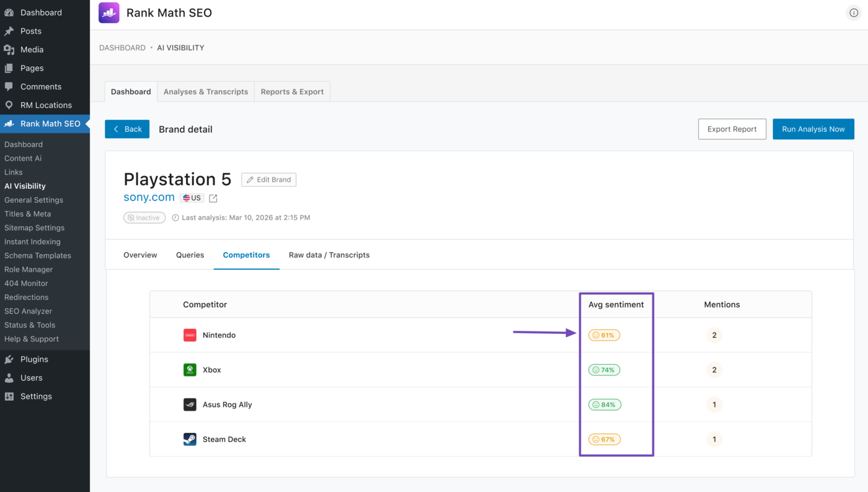Click the Posts pin icon in sidebar
The width and height of the screenshot is (868, 492).
pos(9,31)
